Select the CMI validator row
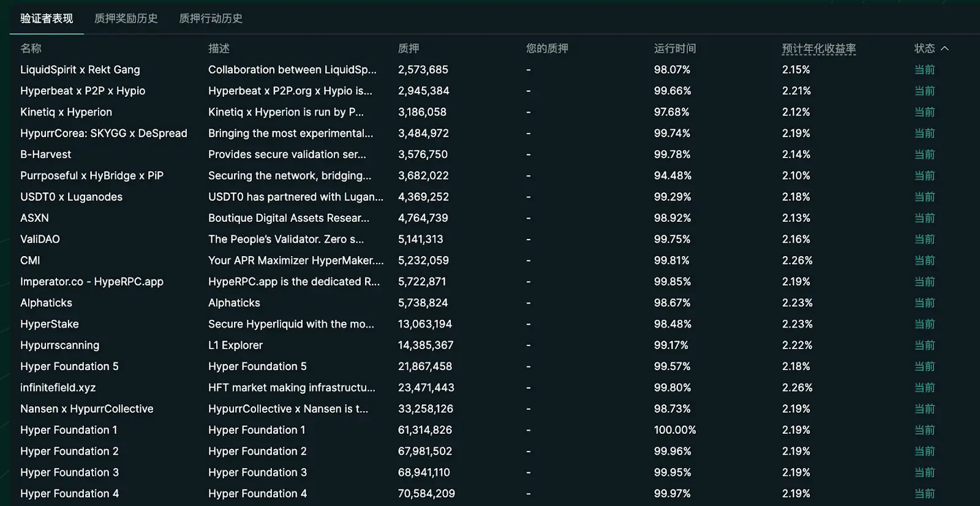 30,260
